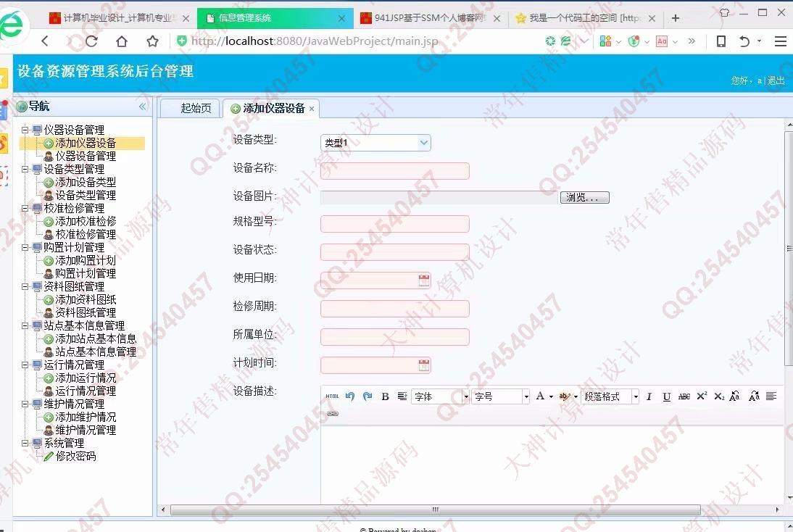Open the browser apps grid extension
Viewport: 793px width, 532px height.
[605, 41]
